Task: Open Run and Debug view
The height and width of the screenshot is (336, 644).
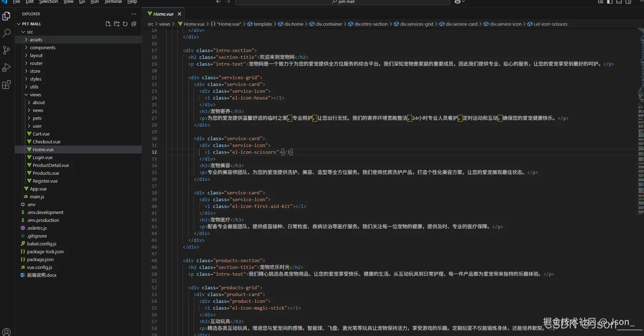Action: [x=6, y=67]
